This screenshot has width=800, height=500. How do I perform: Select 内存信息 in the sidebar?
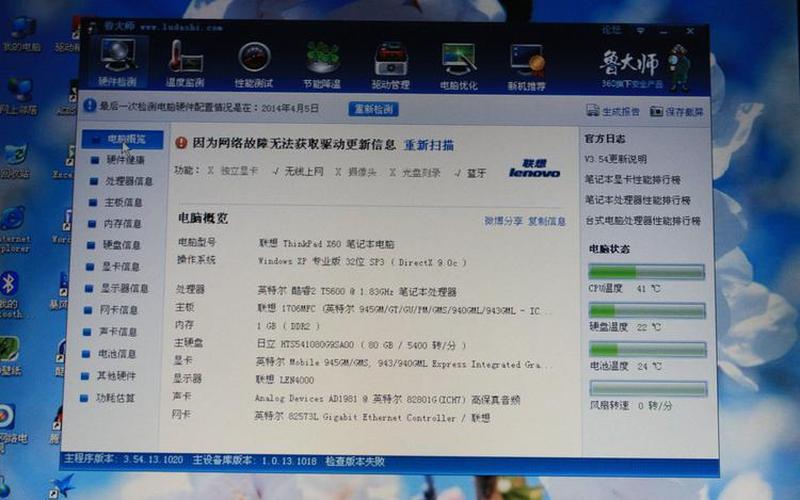coord(114,223)
